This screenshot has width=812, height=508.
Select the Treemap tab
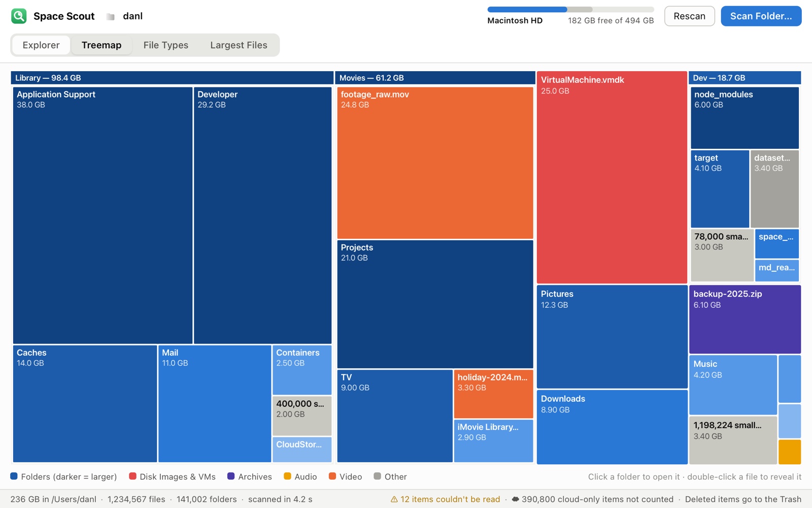[101, 45]
